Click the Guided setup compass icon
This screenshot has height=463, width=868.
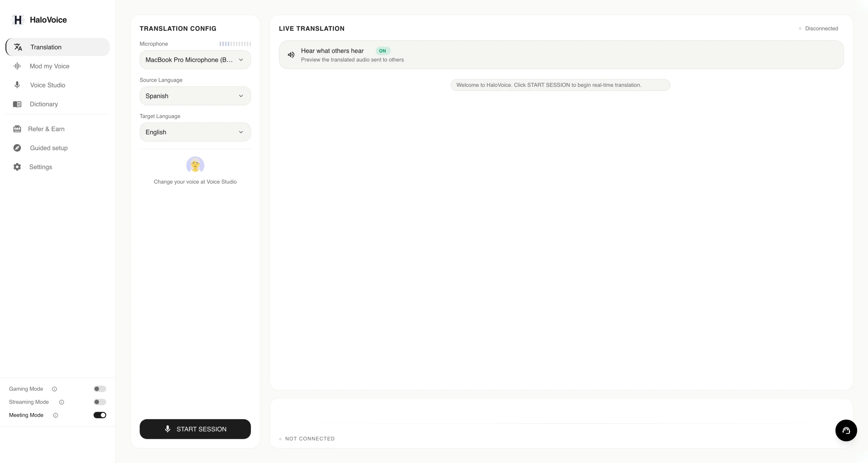coord(17,148)
